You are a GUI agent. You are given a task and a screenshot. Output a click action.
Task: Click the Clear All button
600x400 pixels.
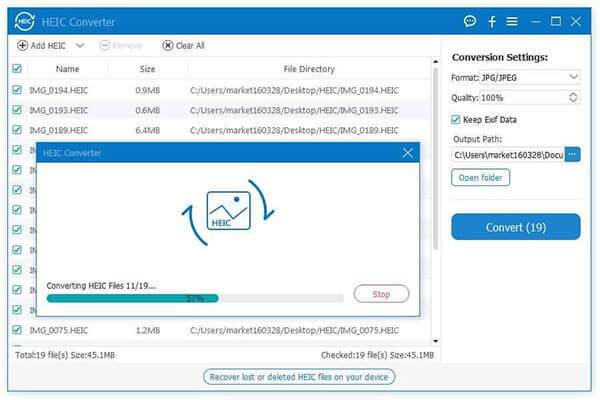(183, 46)
